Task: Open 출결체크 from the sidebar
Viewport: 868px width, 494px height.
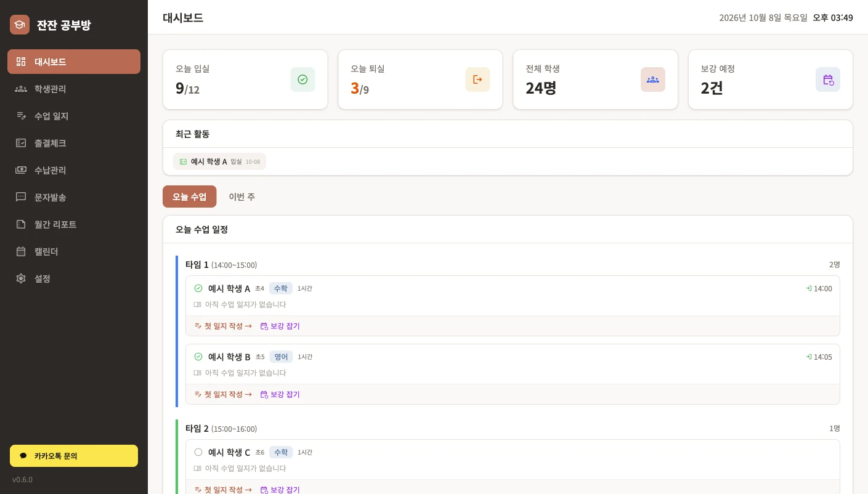Action: point(74,143)
